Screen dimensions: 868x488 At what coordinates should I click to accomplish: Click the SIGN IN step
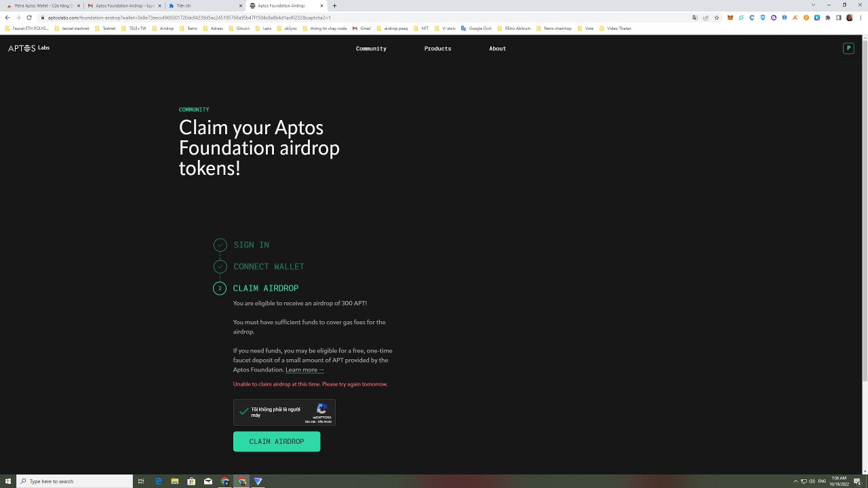(252, 245)
